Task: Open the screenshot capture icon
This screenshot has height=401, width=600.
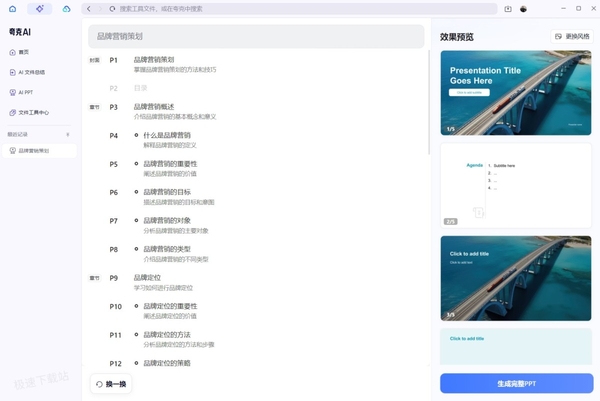Action: click(508, 9)
